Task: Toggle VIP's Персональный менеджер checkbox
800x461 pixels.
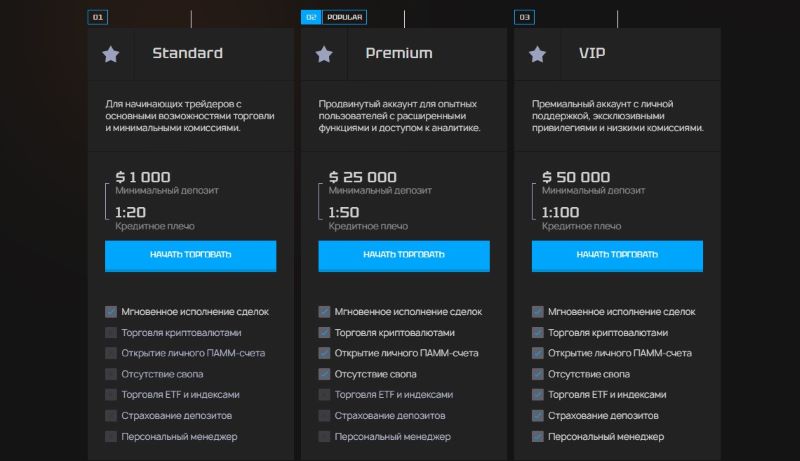Action: [x=537, y=437]
